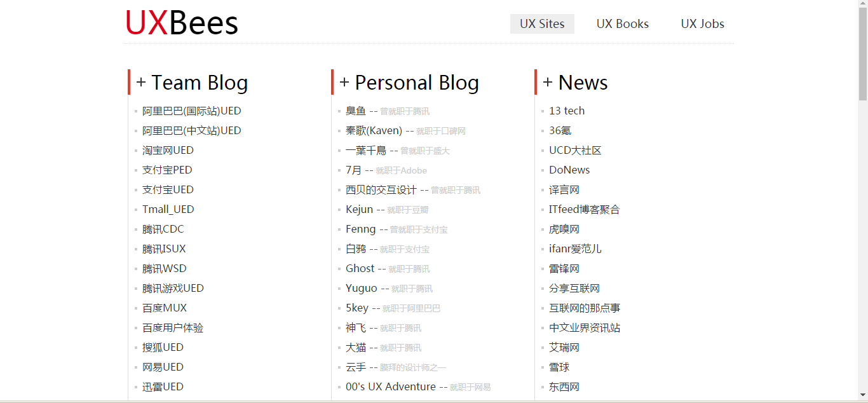The image size is (868, 403).
Task: Visit the 百度用户体验 blog
Action: tap(173, 327)
